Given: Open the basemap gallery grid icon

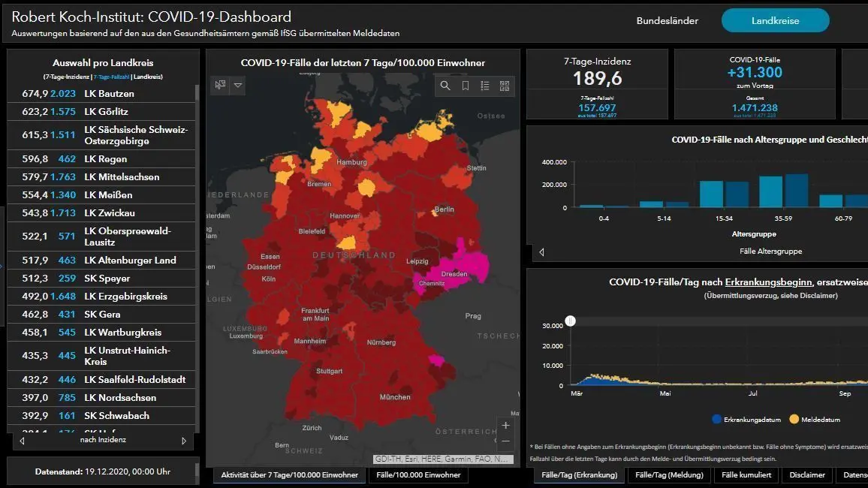Looking at the screenshot, I should (505, 86).
